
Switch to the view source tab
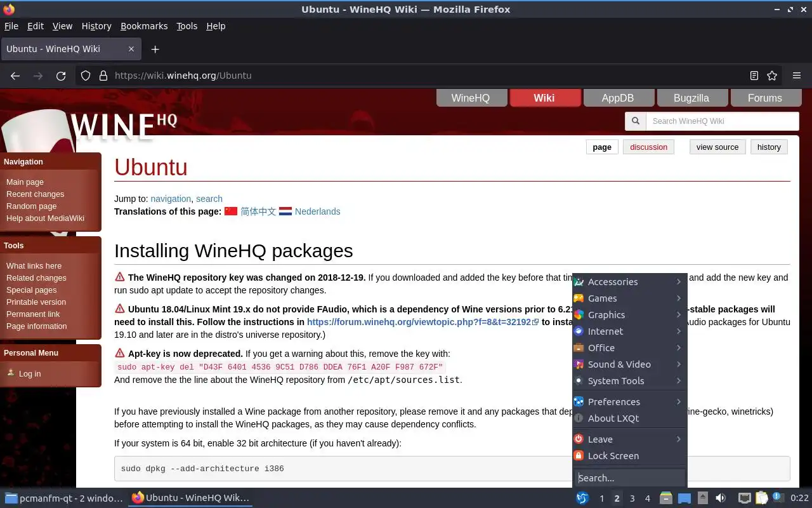[717, 147]
